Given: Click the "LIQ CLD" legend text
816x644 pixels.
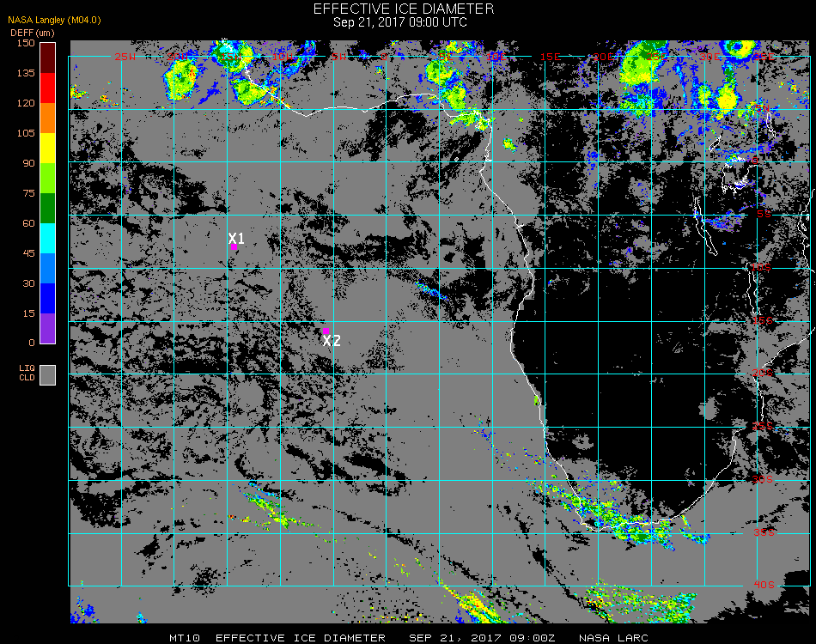Looking at the screenshot, I should coord(27,373).
